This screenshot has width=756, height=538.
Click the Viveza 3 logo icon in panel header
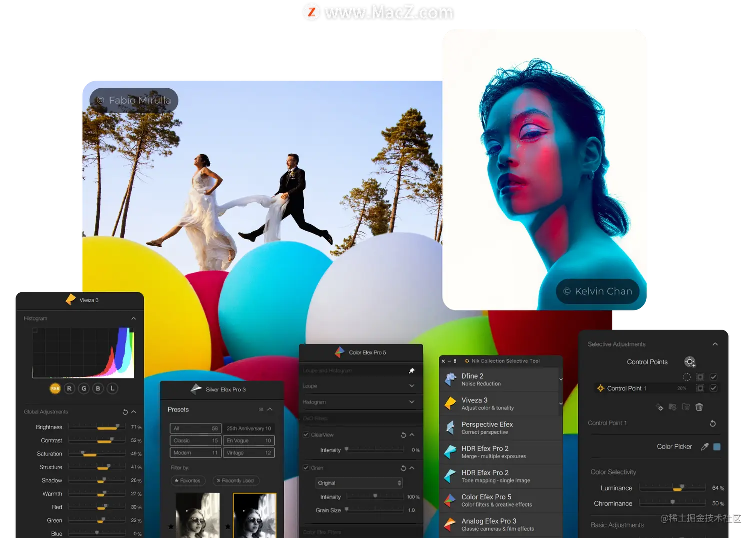71,300
